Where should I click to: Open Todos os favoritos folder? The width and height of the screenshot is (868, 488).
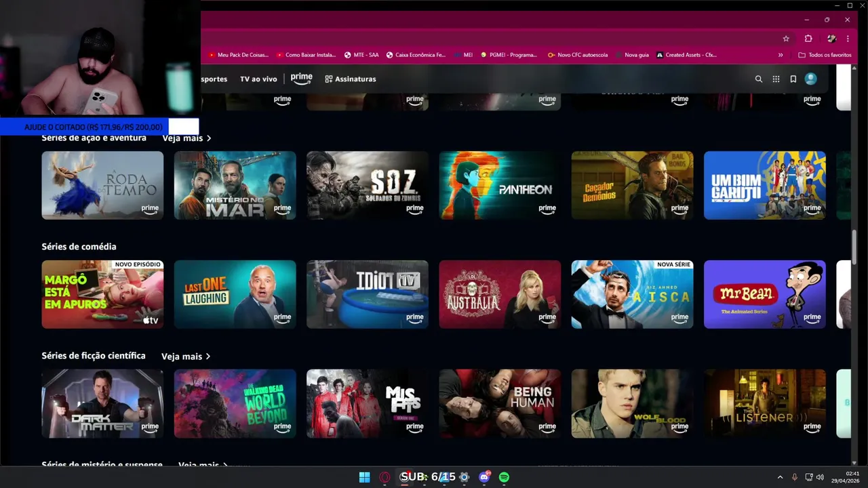[825, 55]
